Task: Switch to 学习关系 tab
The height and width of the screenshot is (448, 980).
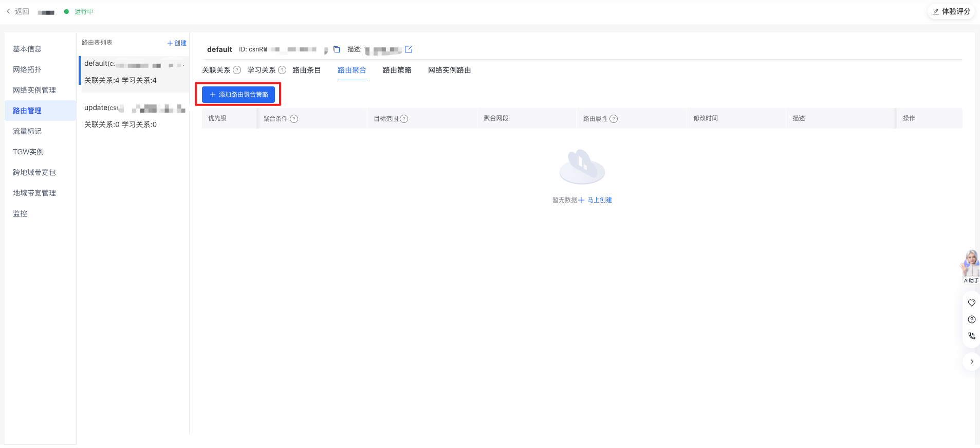Action: 262,70
